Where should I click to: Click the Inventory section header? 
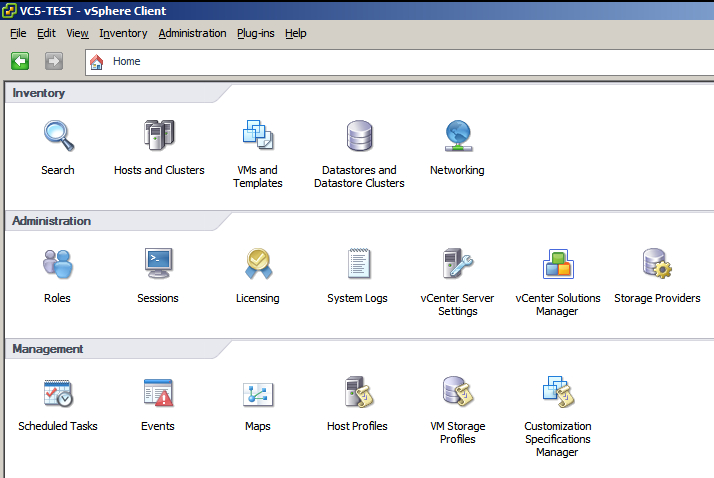(x=39, y=93)
